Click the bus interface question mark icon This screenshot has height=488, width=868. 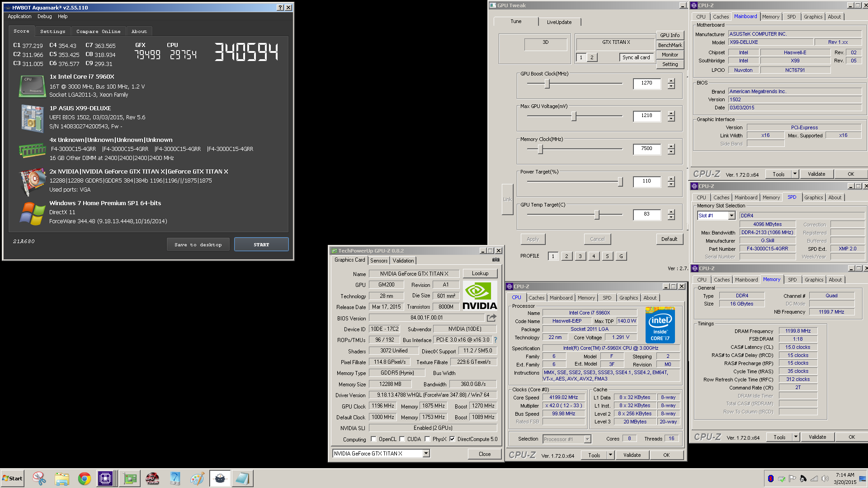click(495, 340)
